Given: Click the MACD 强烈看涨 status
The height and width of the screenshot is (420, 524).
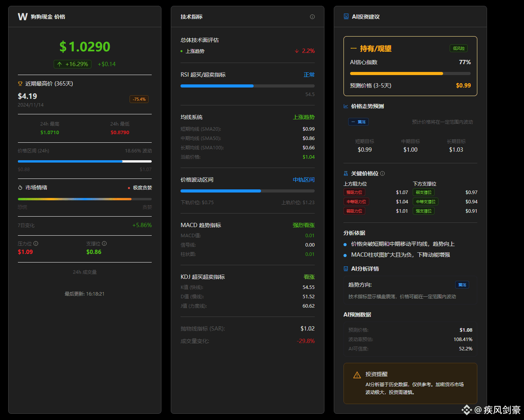Looking at the screenshot, I should coord(304,225).
